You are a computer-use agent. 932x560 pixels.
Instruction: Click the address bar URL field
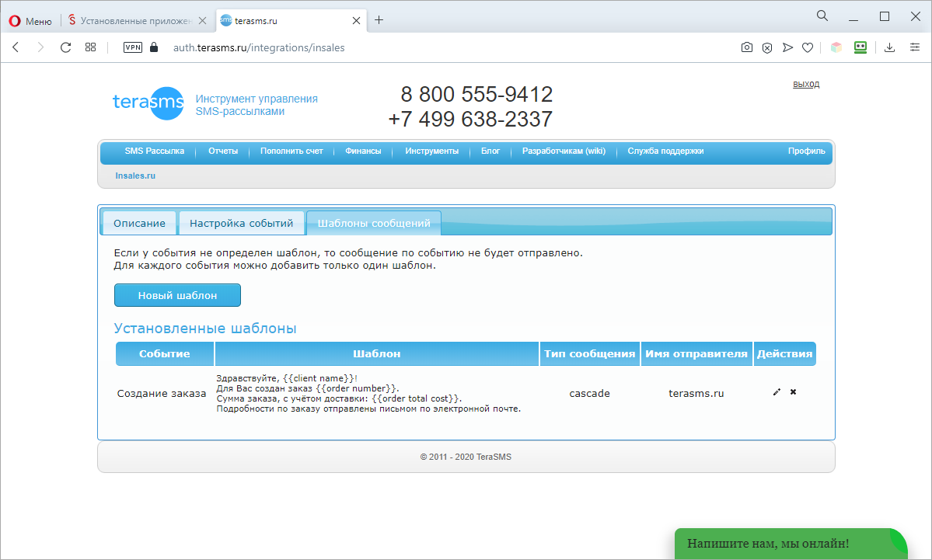259,47
